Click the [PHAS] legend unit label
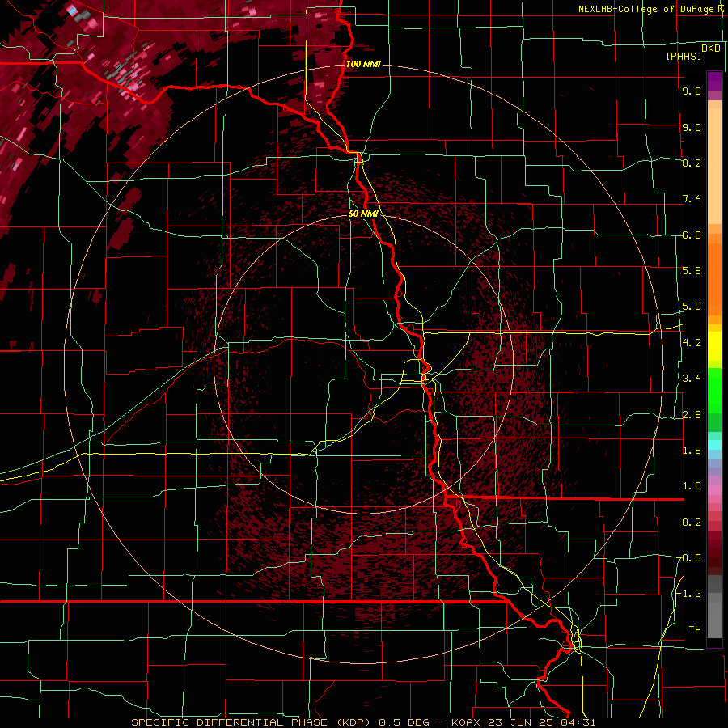 684,56
